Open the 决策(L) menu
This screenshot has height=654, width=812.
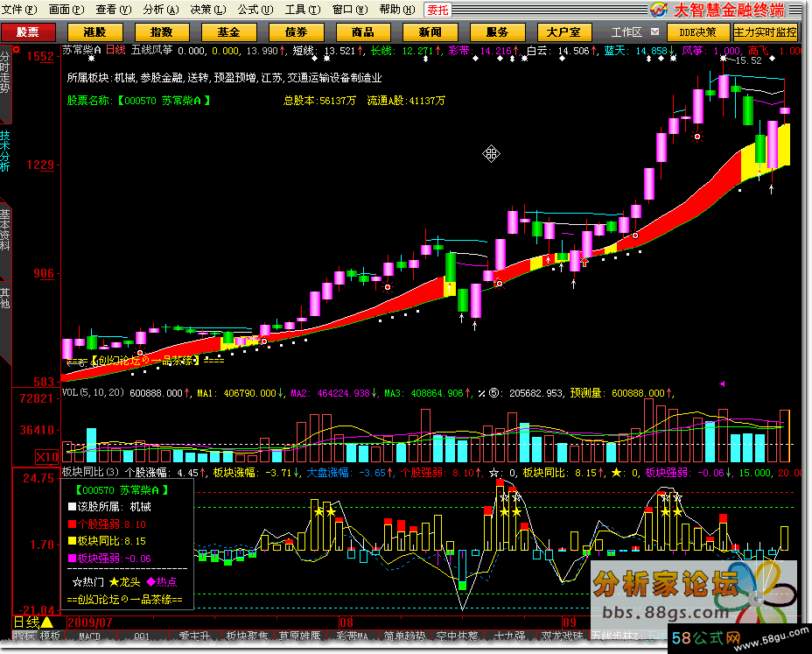(x=208, y=10)
